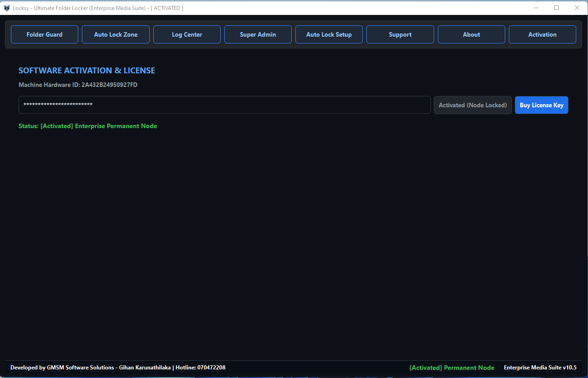The width and height of the screenshot is (588, 378).
Task: Switch to the Activation tab
Action: (542, 34)
